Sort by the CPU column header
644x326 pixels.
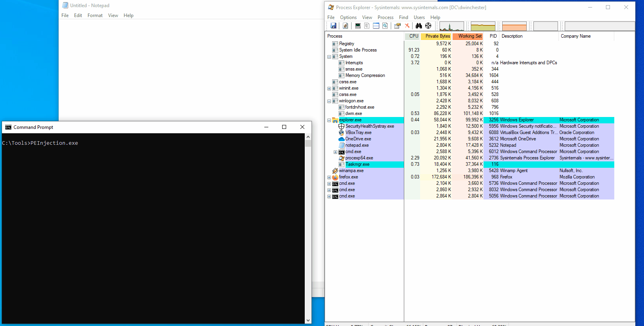click(x=412, y=36)
